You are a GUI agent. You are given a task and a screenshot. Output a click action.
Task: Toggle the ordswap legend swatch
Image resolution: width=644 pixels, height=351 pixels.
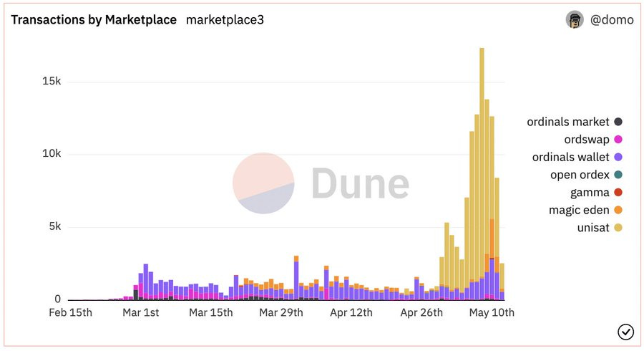click(618, 140)
